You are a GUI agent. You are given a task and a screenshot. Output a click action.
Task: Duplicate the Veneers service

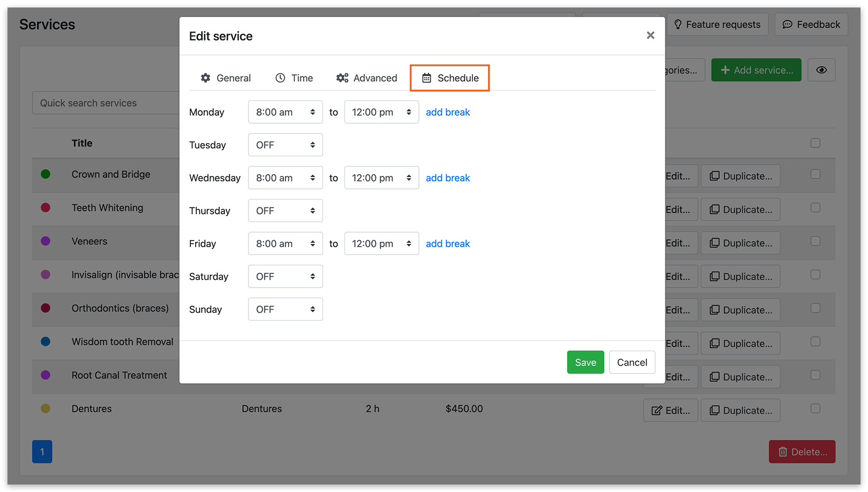[741, 243]
